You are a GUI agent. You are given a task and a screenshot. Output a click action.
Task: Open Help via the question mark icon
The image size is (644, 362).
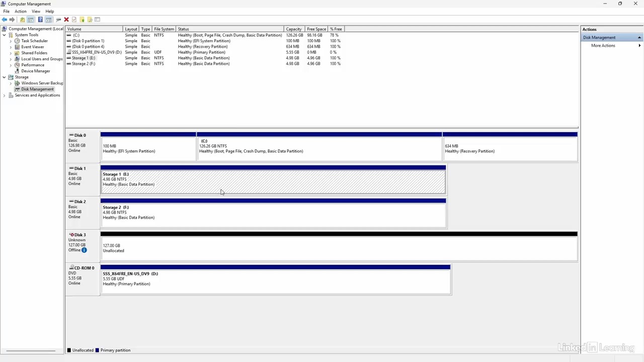[40, 20]
